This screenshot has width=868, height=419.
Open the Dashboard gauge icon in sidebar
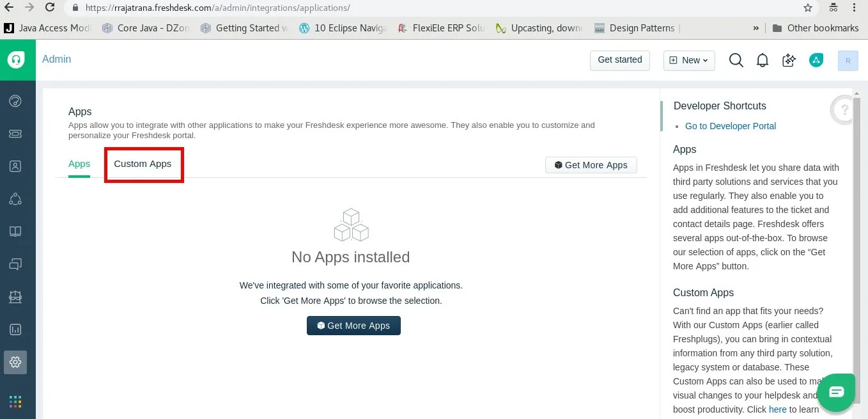point(15,100)
